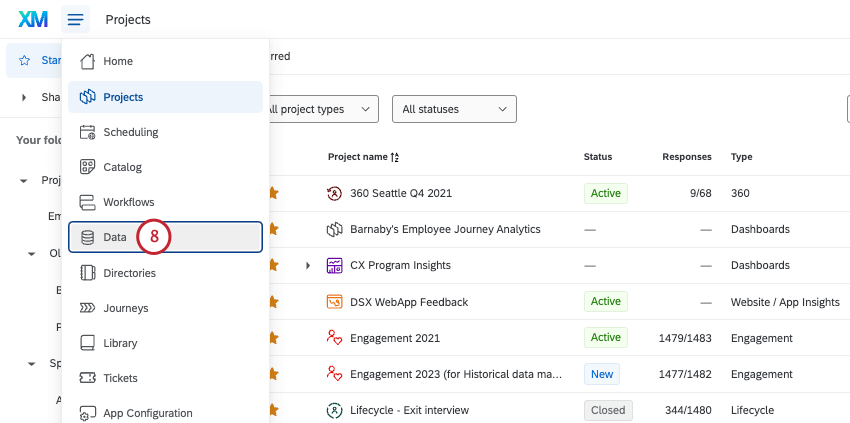Click the hamburger navigation menu icon
850x423 pixels.
pyautogui.click(x=75, y=19)
